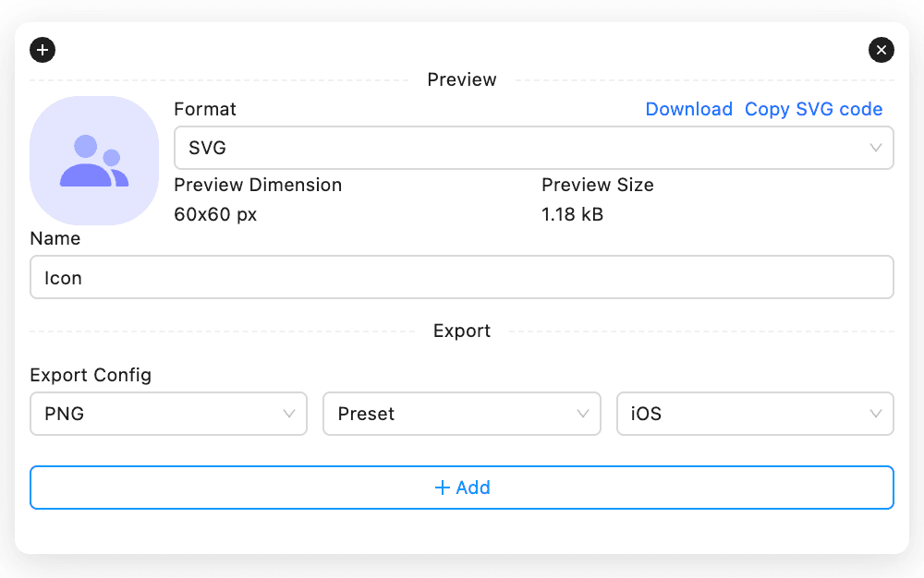924x578 pixels.
Task: Click the black plus icon at top left
Action: [43, 50]
